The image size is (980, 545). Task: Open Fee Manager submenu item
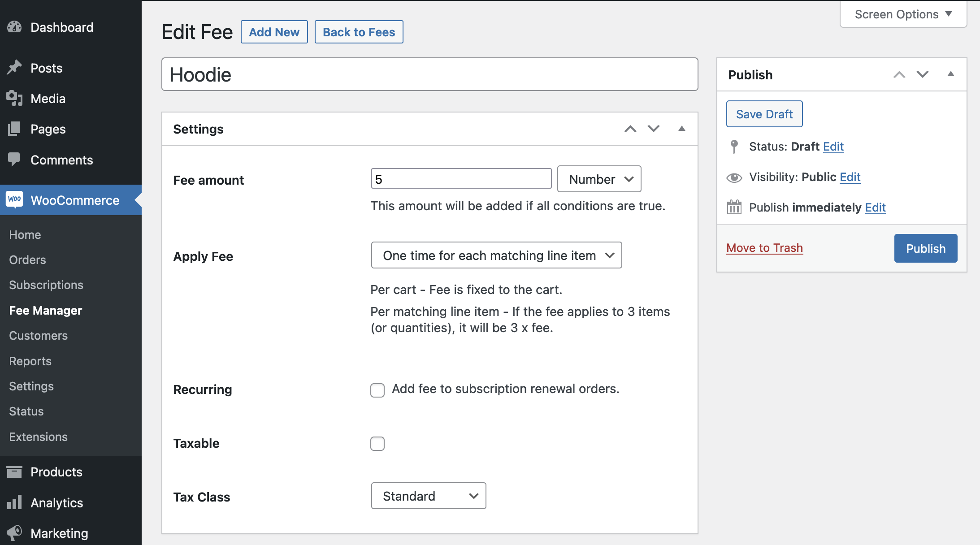pos(46,311)
